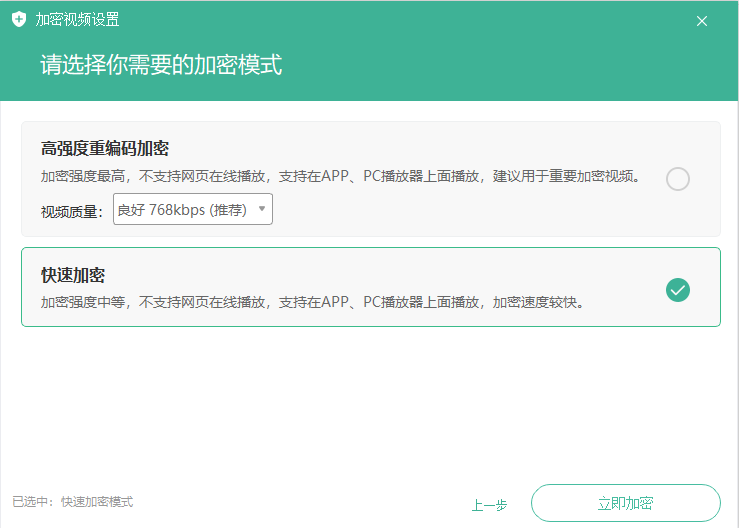Click the green checkmark for 快速加密

tap(677, 290)
